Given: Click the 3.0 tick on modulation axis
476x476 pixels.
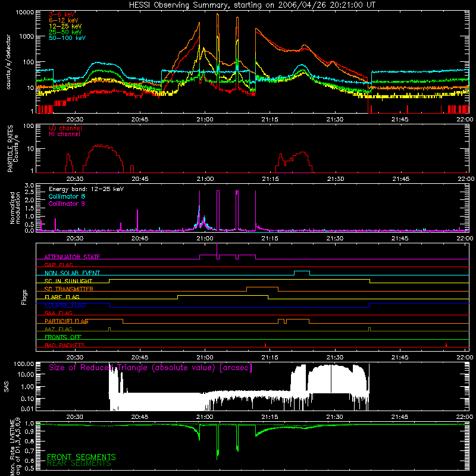Looking at the screenshot, I should pos(29,186).
